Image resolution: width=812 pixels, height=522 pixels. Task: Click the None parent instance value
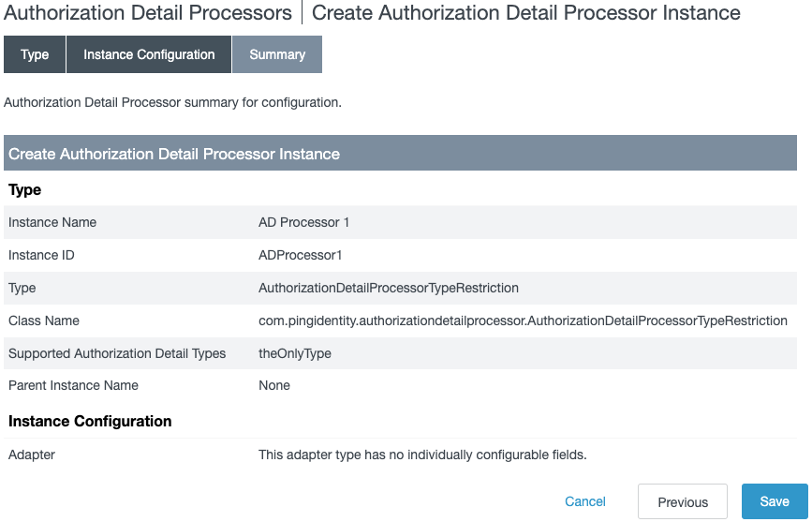274,385
